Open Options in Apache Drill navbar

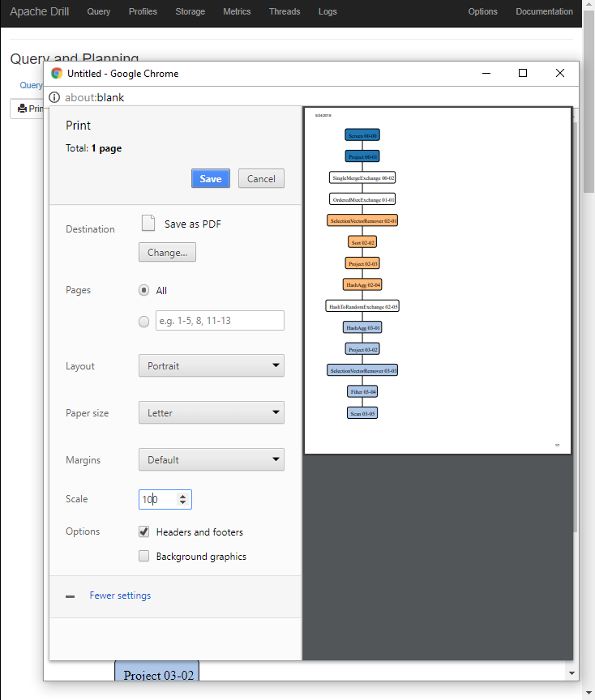pyautogui.click(x=482, y=11)
